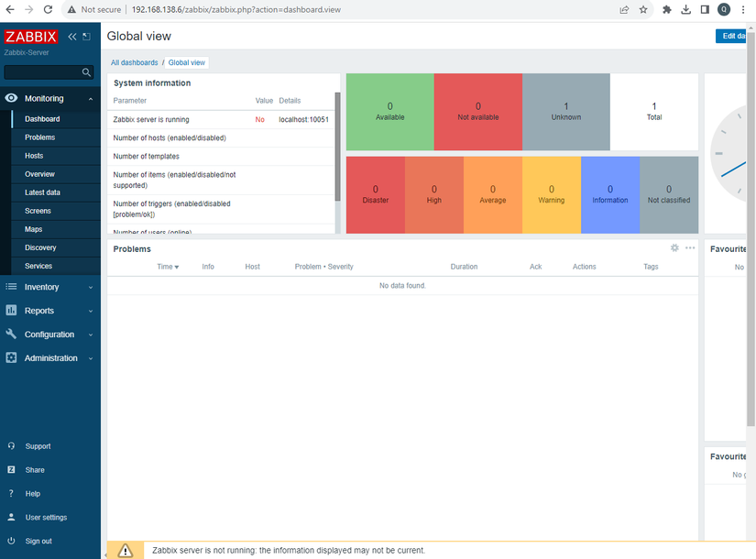The height and width of the screenshot is (559, 756).
Task: Open the browser extensions puzzle icon
Action: coord(667,10)
